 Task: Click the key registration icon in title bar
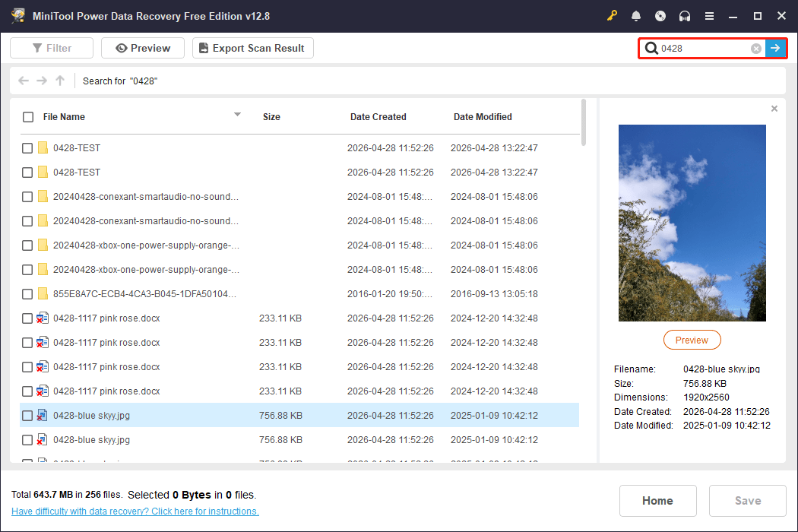point(612,15)
